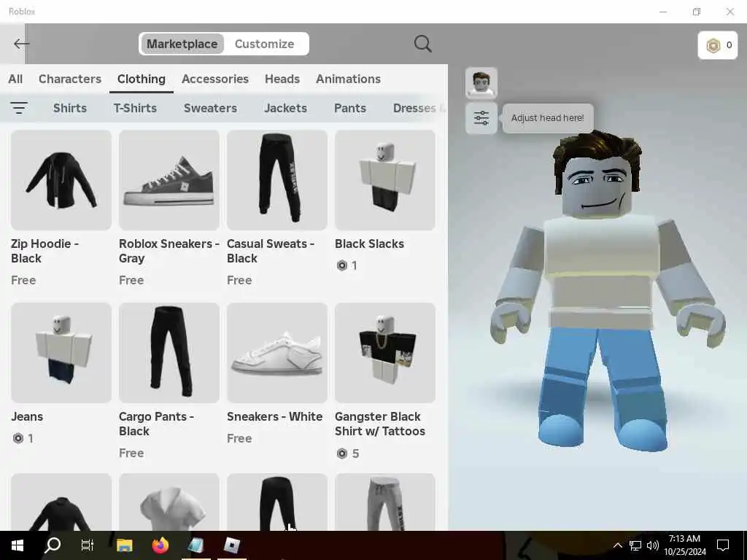Click the 'Casual Sweats - Black' title
This screenshot has width=747, height=560.
[271, 251]
